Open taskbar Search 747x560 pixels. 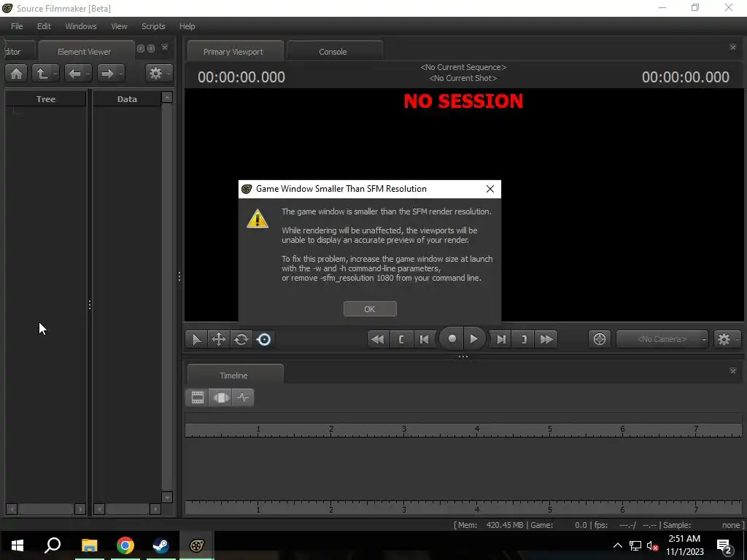[x=53, y=545]
